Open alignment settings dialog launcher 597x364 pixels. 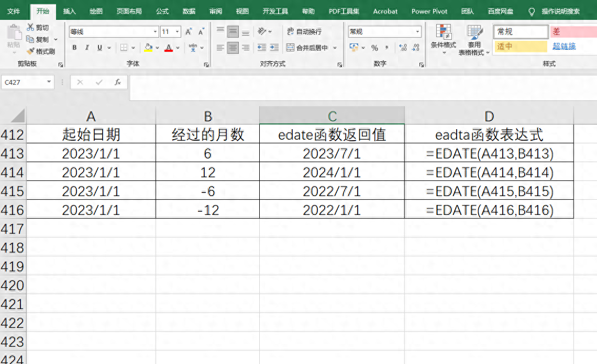340,65
